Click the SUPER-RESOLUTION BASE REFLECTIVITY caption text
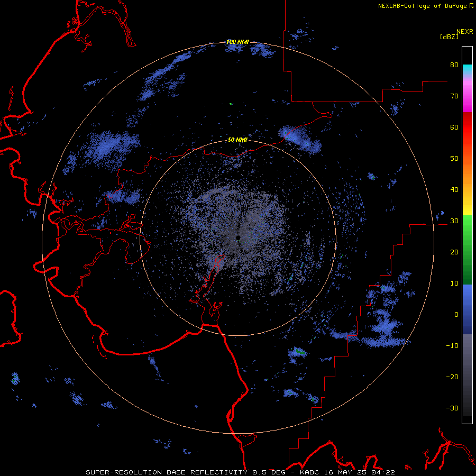476x476 pixels. tap(167, 472)
